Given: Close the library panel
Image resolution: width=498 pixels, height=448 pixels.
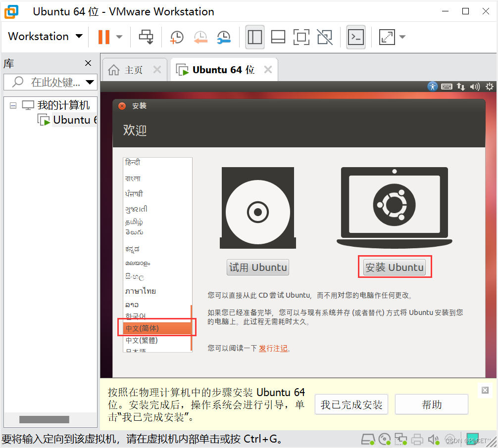Looking at the screenshot, I should pos(88,63).
